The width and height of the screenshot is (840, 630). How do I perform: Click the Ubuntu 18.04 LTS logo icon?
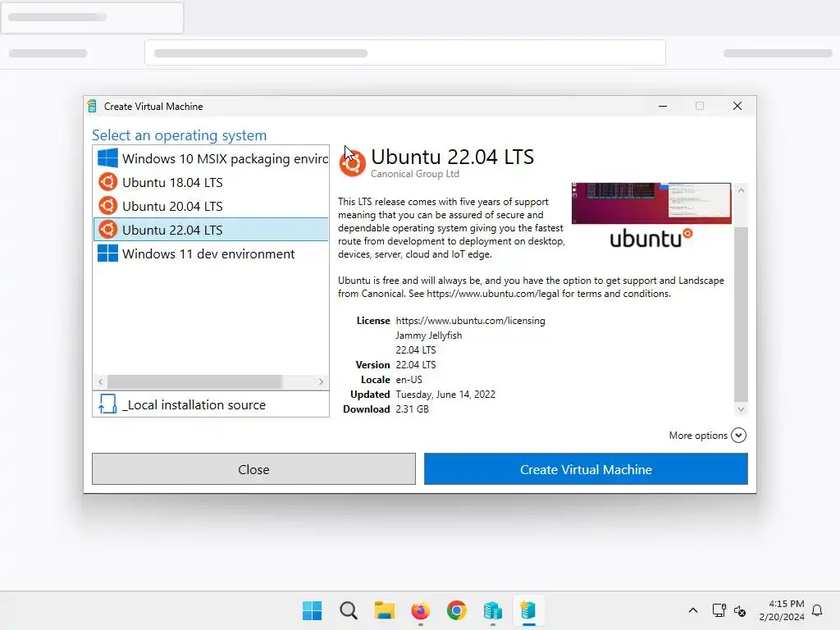[x=107, y=182]
